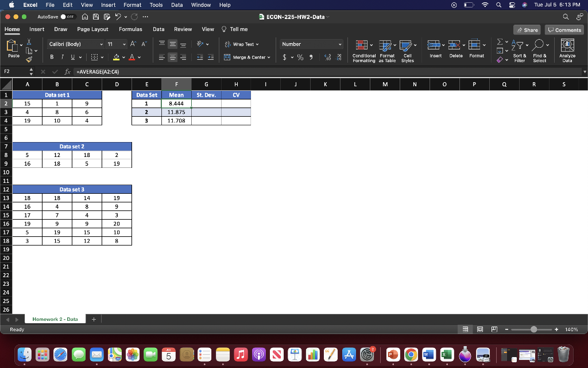The width and height of the screenshot is (588, 368).
Task: Click the Comments button
Action: pyautogui.click(x=564, y=30)
